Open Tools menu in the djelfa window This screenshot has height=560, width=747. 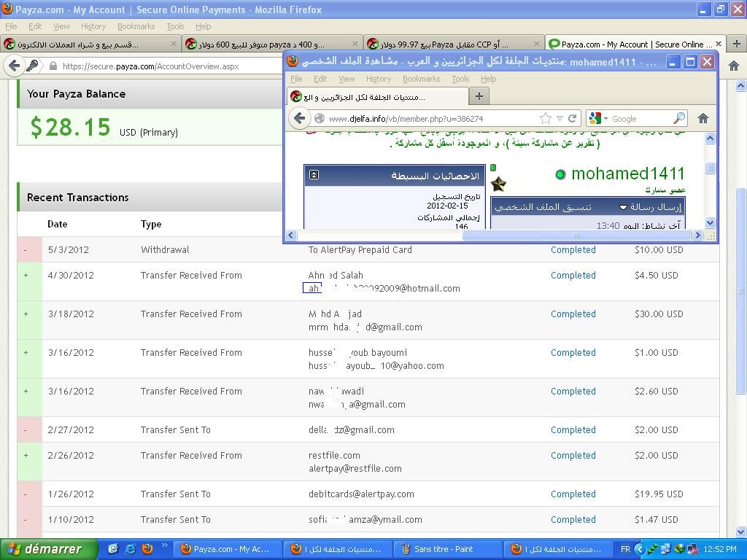coord(460,79)
